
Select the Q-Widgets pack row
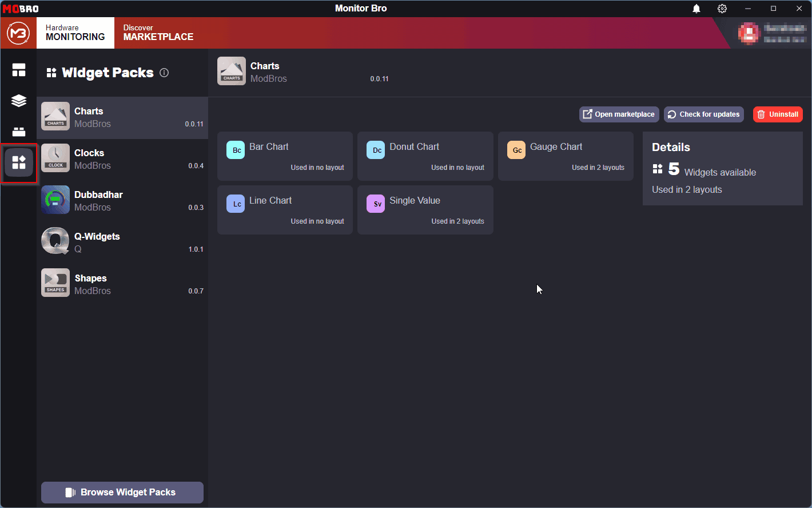[x=122, y=243]
